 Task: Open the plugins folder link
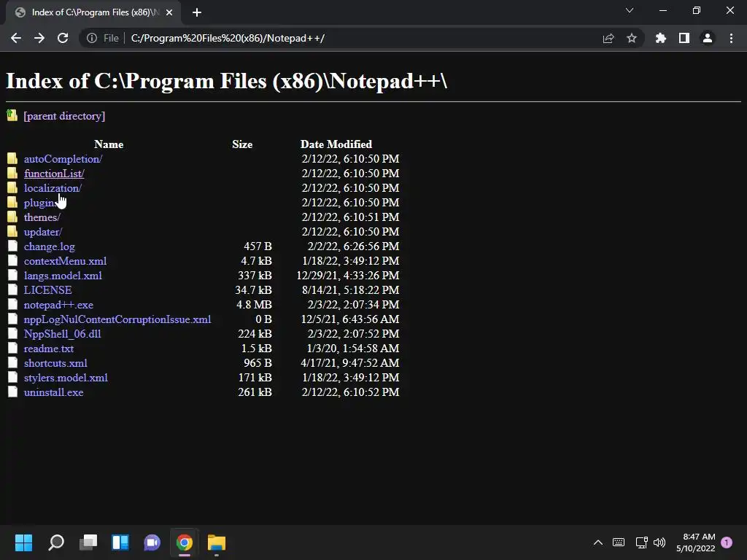point(40,203)
